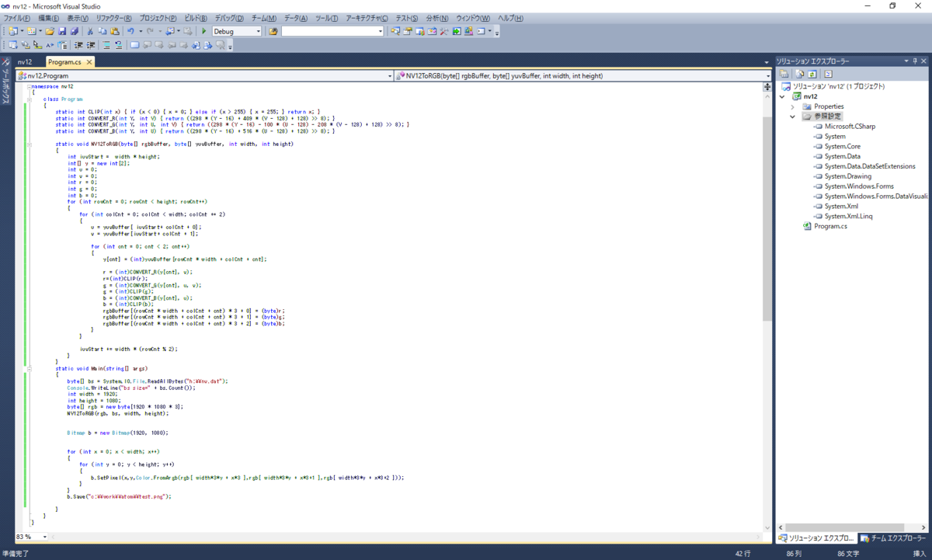The width and height of the screenshot is (932, 560).
Task: Select the System.Data reference
Action: (x=842, y=156)
